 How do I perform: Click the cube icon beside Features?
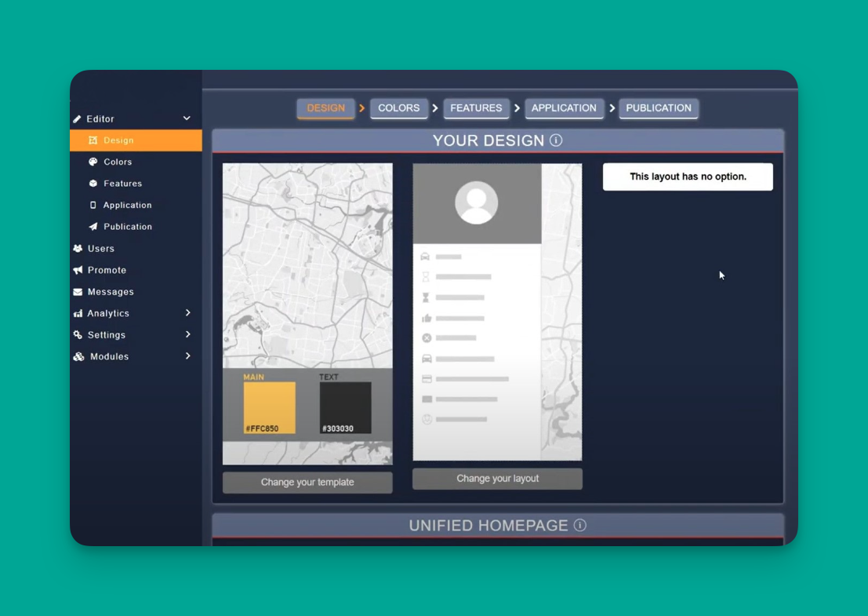[x=93, y=184]
